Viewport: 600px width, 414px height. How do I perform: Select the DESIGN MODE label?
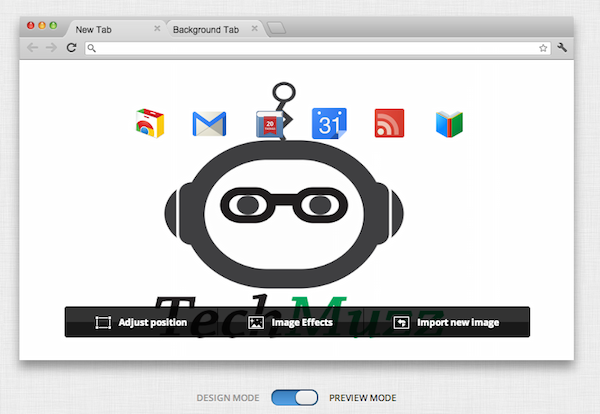click(x=228, y=398)
